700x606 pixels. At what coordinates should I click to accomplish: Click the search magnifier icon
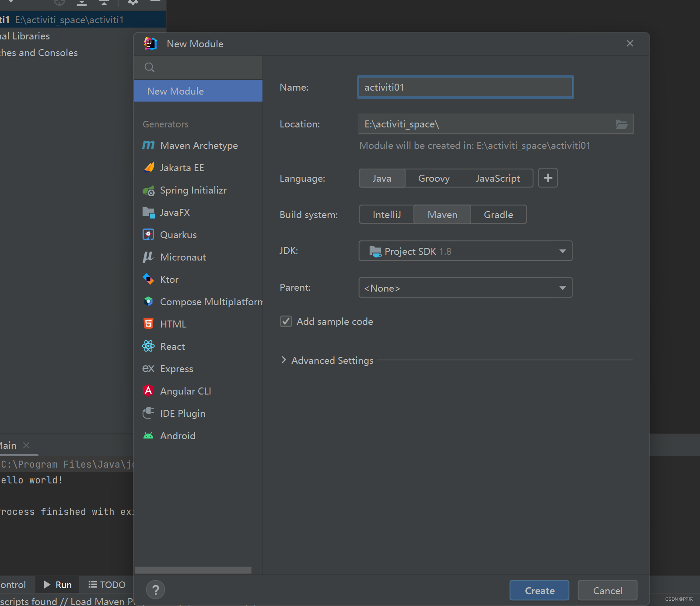point(150,67)
